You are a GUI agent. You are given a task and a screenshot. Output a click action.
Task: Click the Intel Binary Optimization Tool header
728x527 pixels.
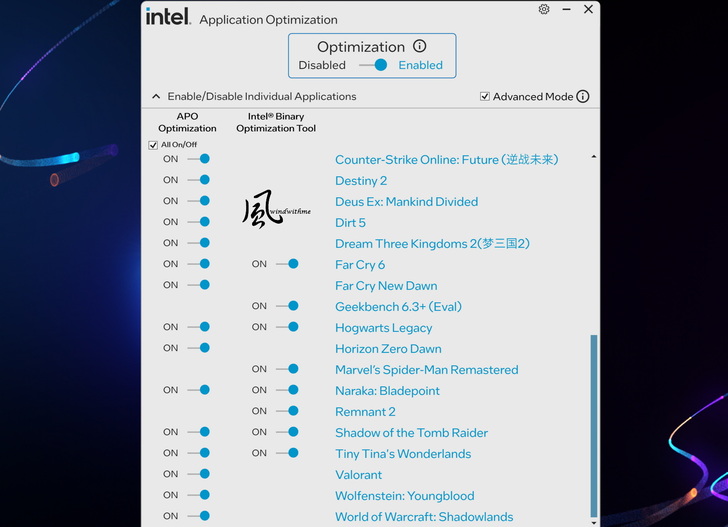coord(276,122)
